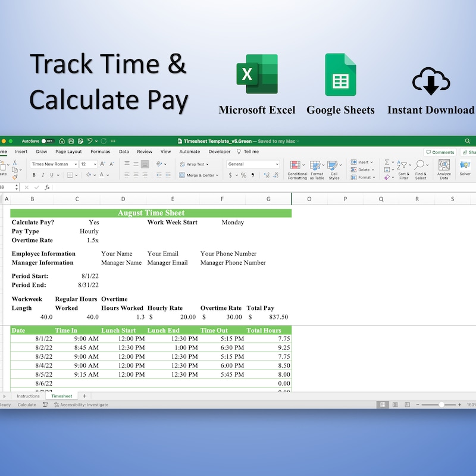The width and height of the screenshot is (476, 476).
Task: Open the Formulas ribbon tab
Action: tap(100, 152)
